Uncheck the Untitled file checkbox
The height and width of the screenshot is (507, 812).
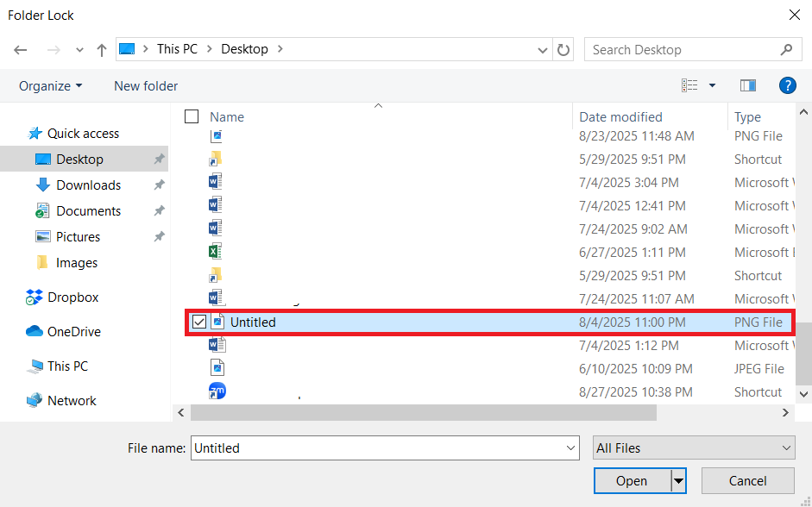[199, 322]
